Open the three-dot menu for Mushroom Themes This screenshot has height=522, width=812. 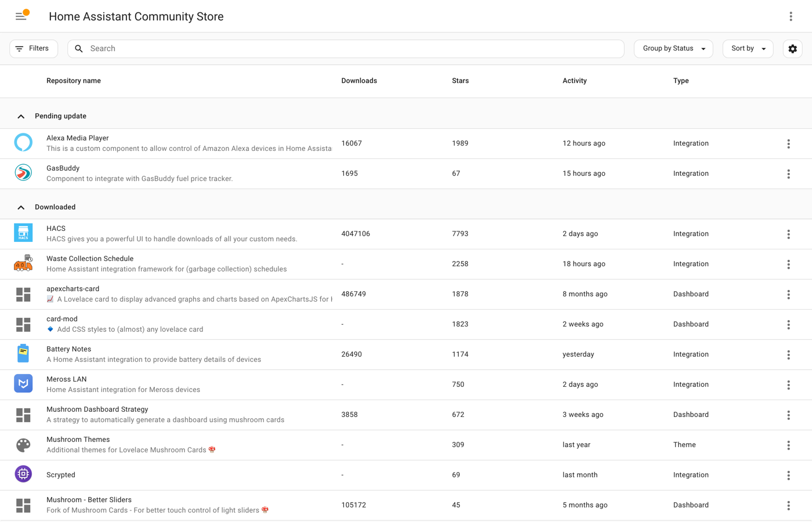tap(788, 445)
